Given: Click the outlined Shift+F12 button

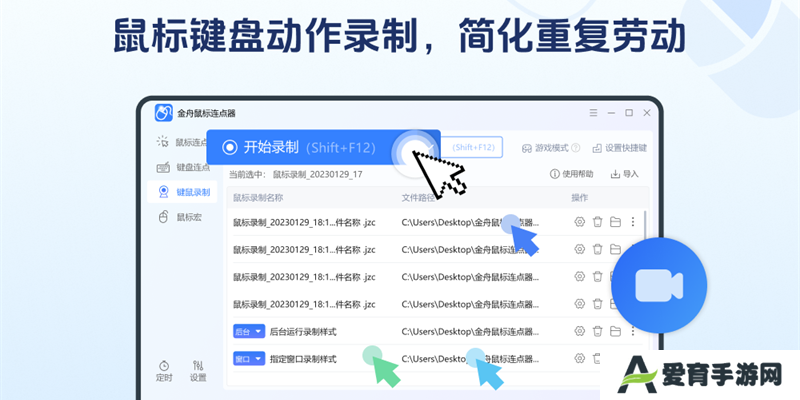Looking at the screenshot, I should point(473,147).
